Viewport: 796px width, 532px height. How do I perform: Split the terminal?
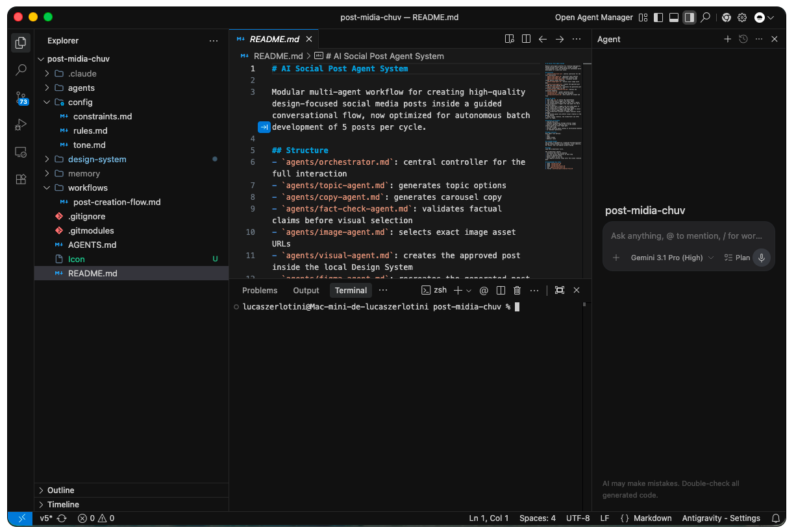[501, 290]
